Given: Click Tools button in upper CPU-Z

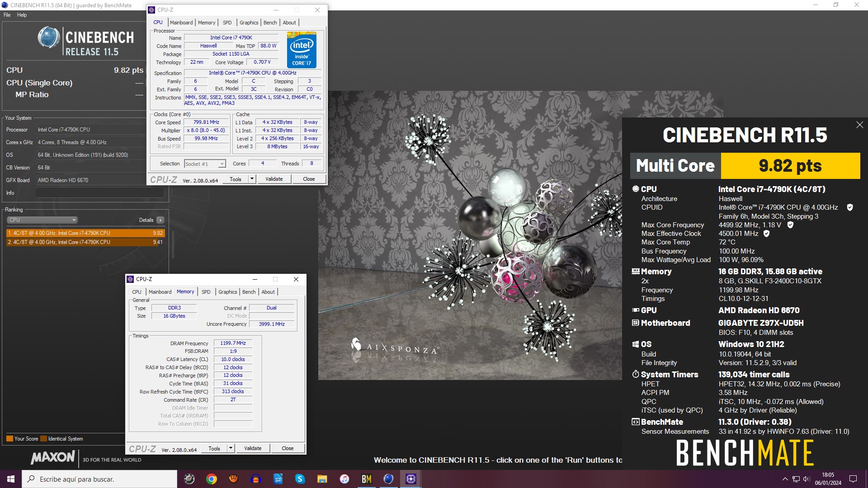Looking at the screenshot, I should 236,179.
